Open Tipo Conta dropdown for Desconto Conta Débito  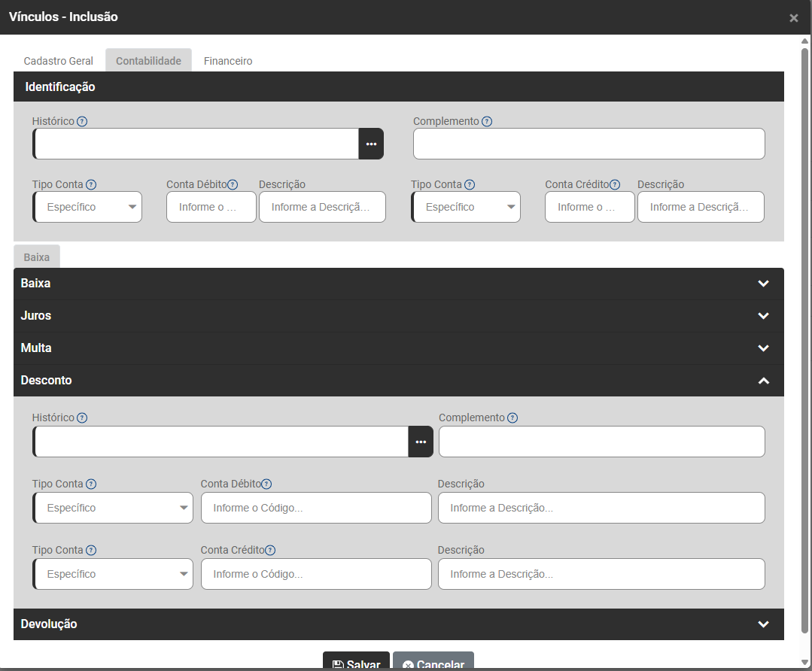coord(113,508)
